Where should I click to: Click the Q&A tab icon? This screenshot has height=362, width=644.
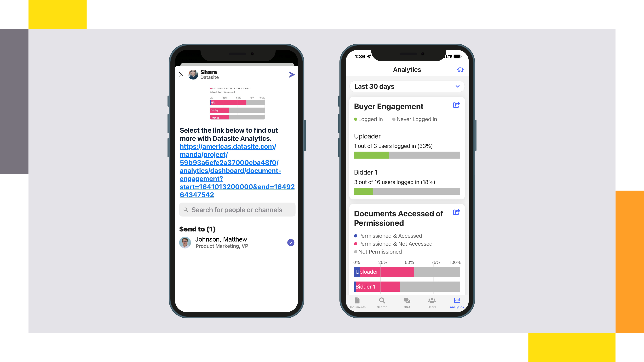coord(407,302)
